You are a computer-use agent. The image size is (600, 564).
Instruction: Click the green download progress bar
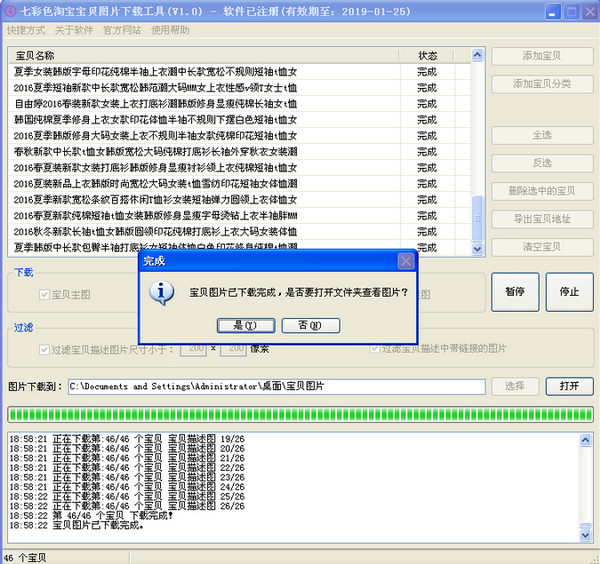coord(300,414)
